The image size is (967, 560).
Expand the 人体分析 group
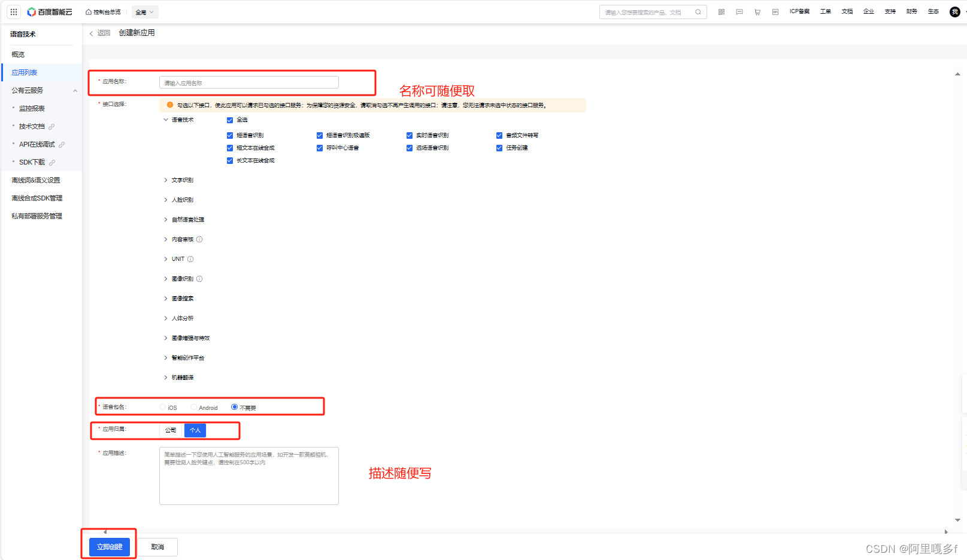(166, 318)
